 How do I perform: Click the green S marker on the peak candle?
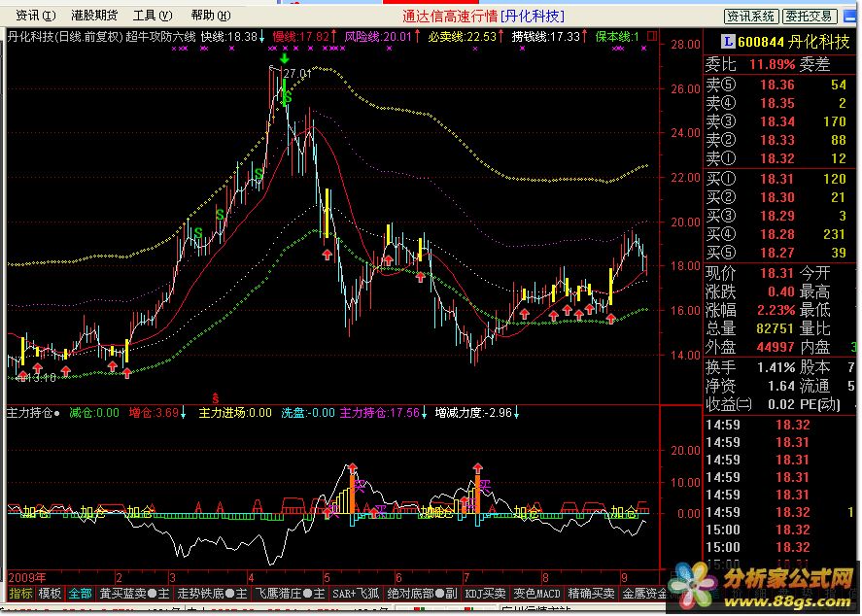pos(287,98)
